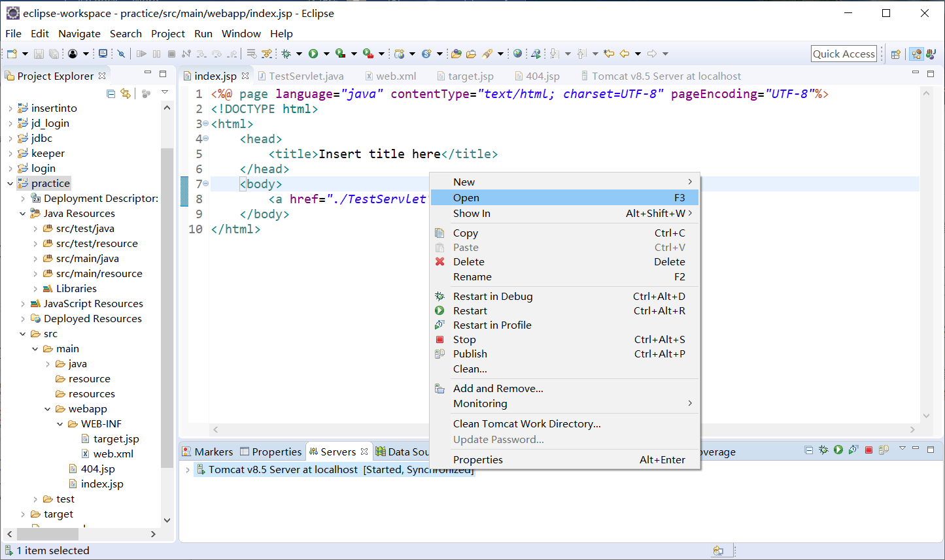Screen dimensions: 945x560
Task: Click the Quick Access input field
Action: (844, 54)
